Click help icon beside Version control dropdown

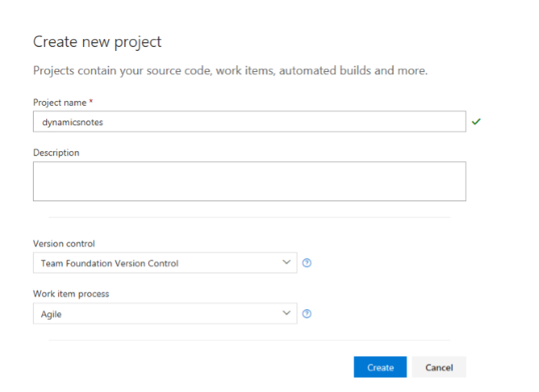click(307, 263)
